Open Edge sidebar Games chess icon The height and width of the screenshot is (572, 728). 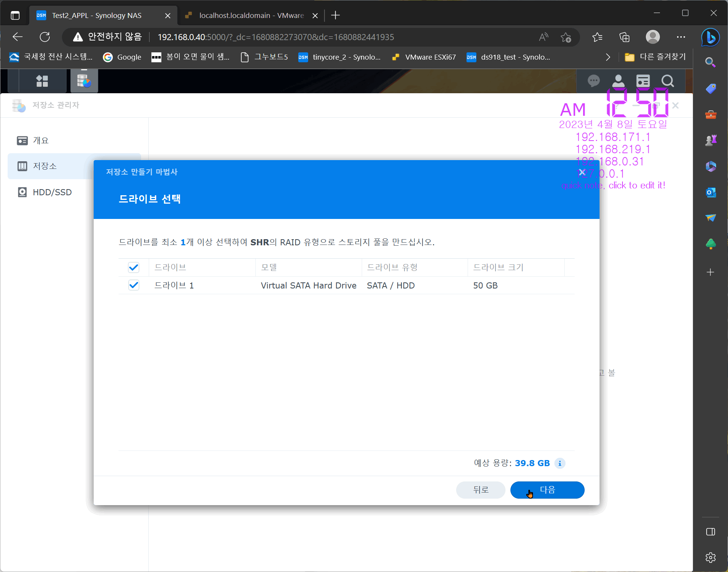(x=710, y=140)
